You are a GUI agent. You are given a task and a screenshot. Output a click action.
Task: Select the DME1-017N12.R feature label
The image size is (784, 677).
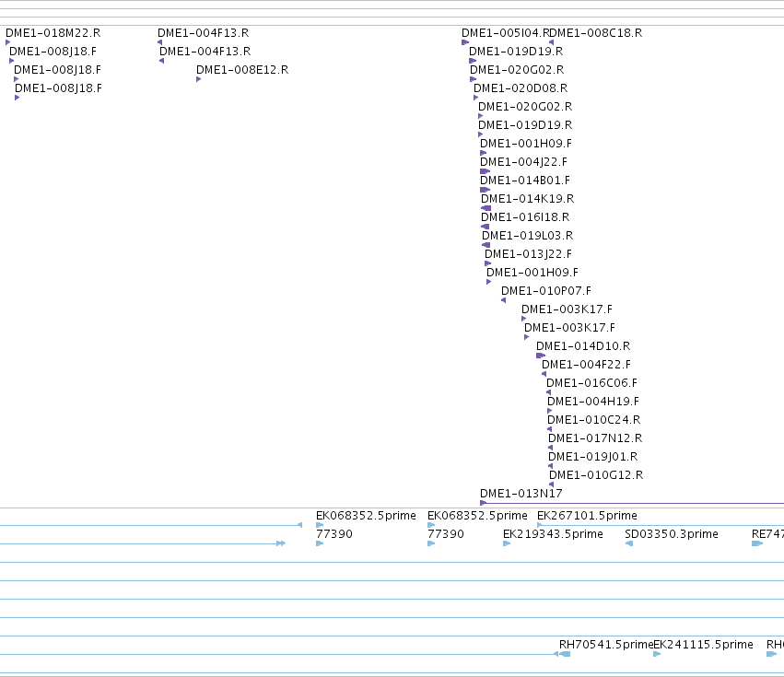pos(595,439)
